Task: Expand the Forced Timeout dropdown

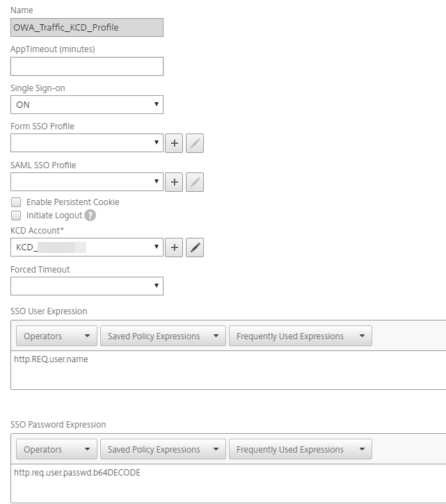Action: pos(87,286)
